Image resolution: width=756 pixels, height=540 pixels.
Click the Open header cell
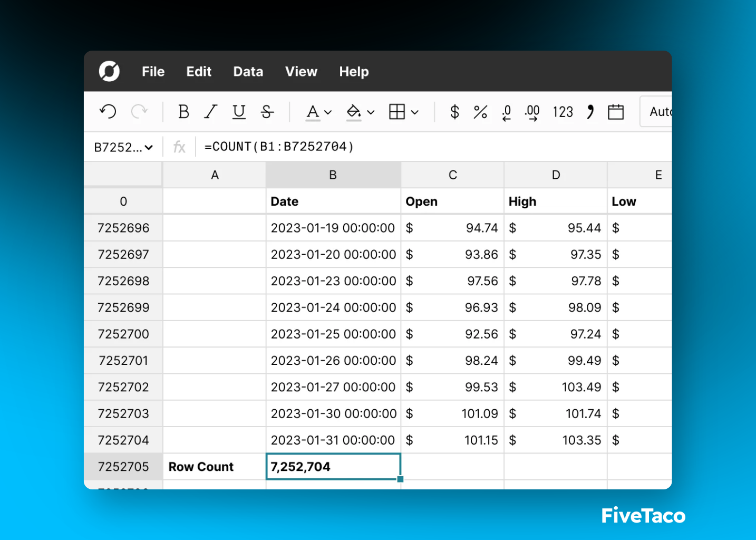point(452,201)
